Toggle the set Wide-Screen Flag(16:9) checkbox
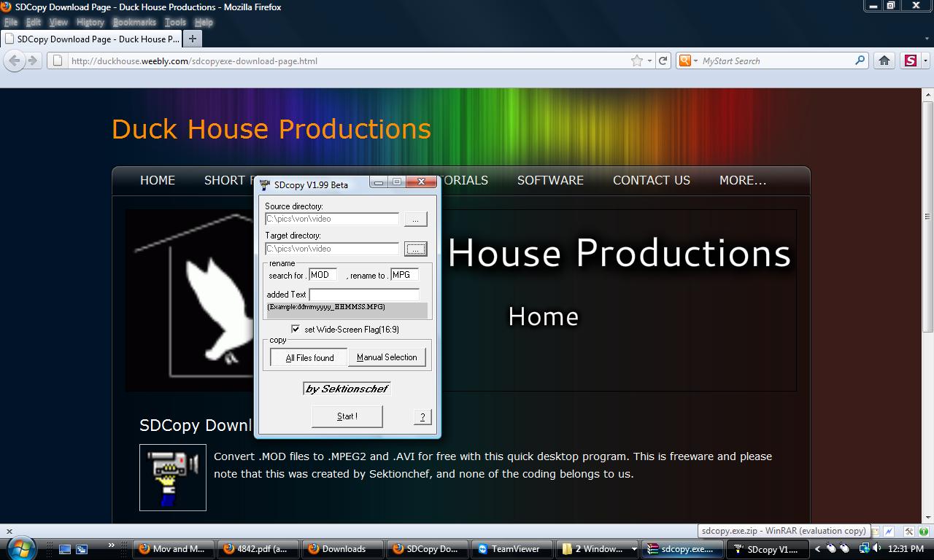This screenshot has width=934, height=560. (x=296, y=329)
